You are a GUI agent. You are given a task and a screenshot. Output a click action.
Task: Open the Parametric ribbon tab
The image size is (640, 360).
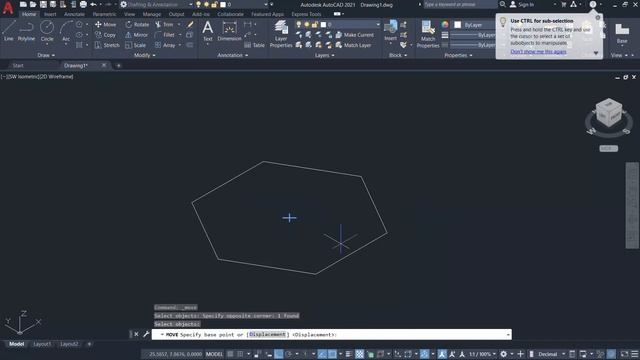click(x=104, y=14)
